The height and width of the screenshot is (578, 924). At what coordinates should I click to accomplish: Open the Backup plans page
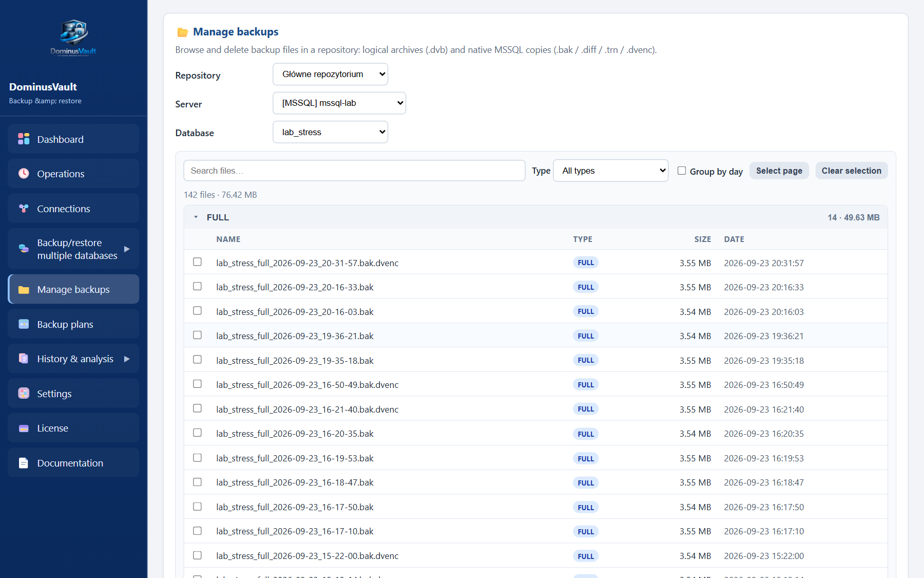pos(73,324)
